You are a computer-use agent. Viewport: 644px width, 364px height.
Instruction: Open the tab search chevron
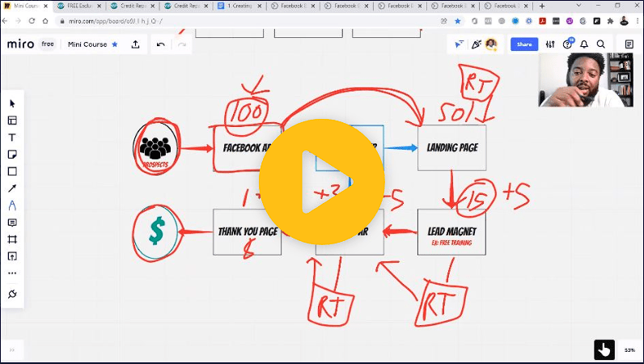[x=578, y=6]
